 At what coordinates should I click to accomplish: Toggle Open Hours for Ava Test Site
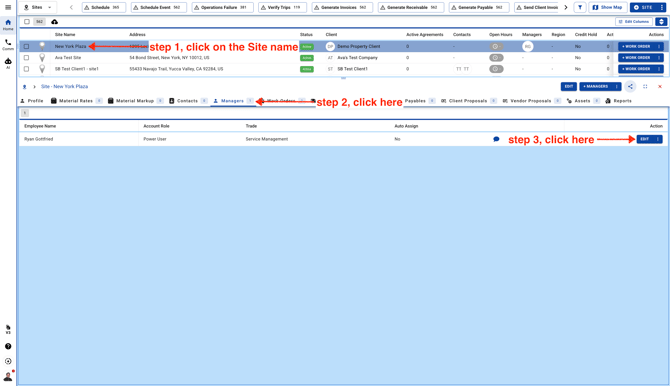(x=496, y=57)
